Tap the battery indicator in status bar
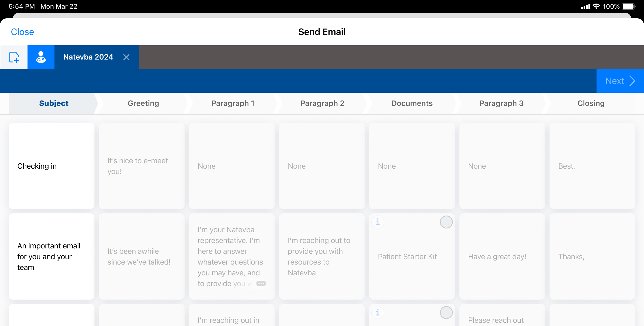The width and height of the screenshot is (644, 326). tap(628, 6)
